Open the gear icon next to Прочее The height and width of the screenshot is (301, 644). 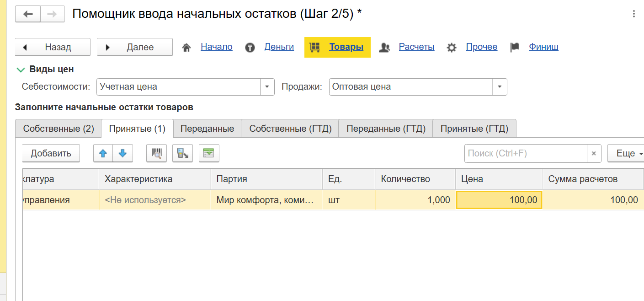[x=451, y=47]
